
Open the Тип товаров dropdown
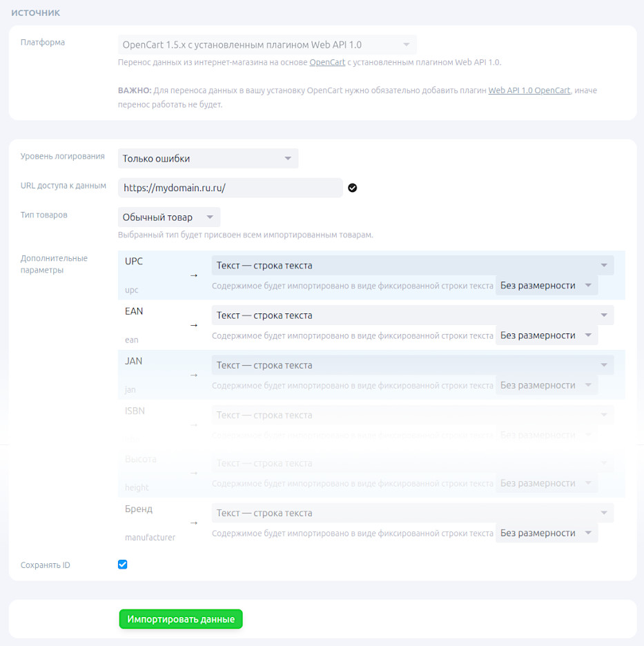coord(168,217)
